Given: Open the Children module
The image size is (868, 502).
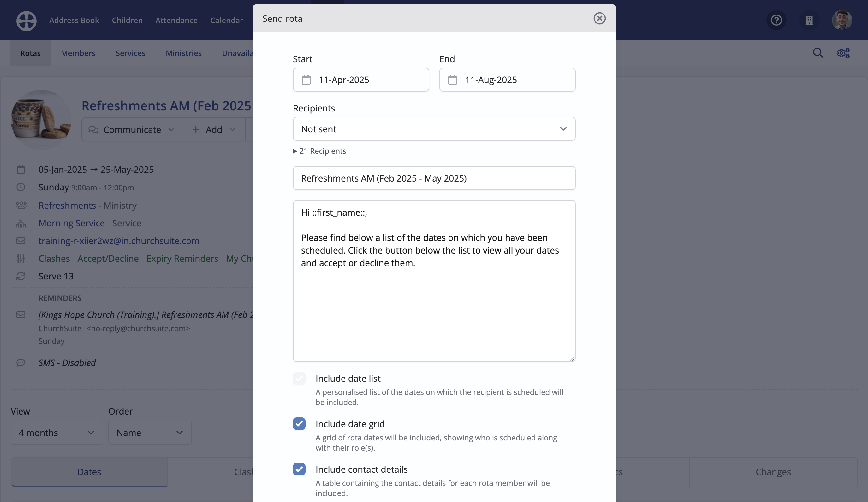Looking at the screenshot, I should coord(127,20).
